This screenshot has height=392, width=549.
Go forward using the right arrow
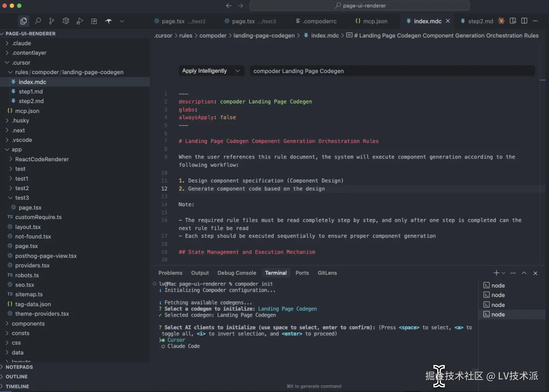tap(241, 5)
